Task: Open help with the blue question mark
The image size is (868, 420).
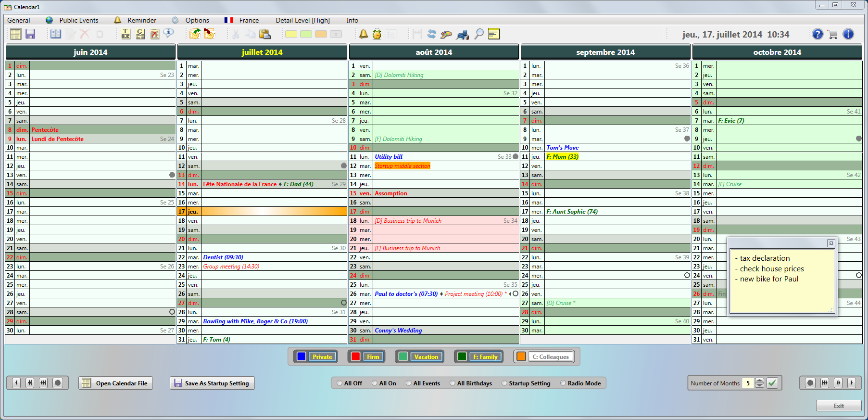Action: (818, 34)
